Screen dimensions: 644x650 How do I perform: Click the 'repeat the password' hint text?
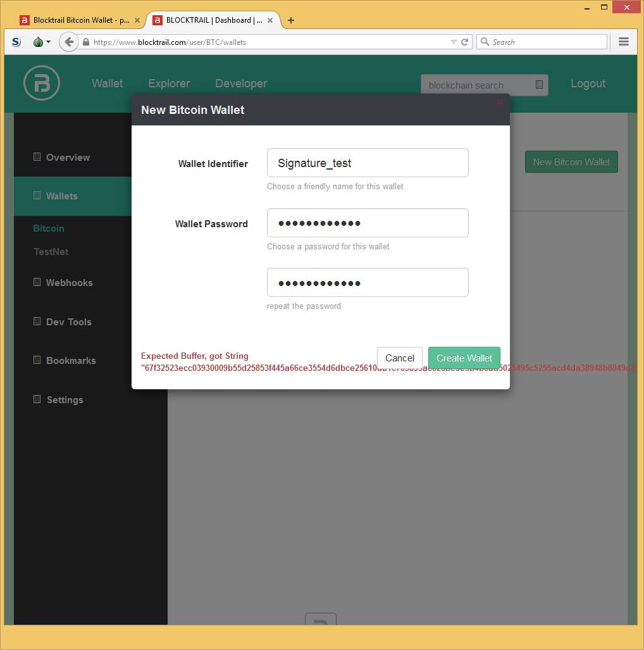tap(304, 306)
